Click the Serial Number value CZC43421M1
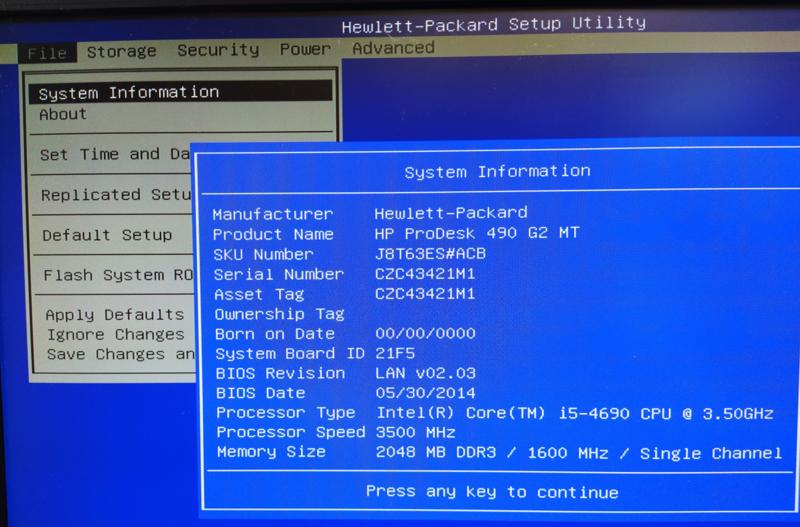800x527 pixels. 425,274
